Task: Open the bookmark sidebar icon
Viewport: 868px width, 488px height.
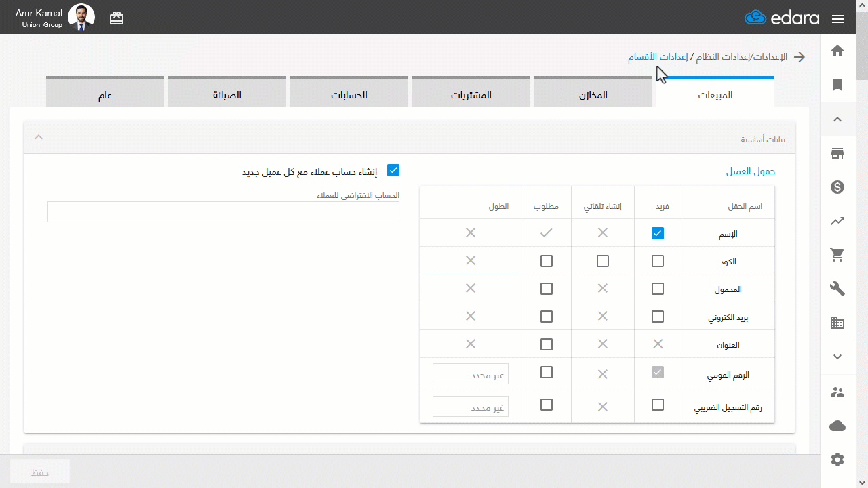Action: pos(837,85)
